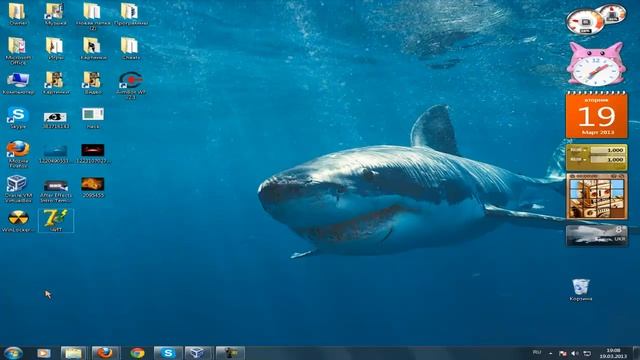Open the Action Center flag tray icon
This screenshot has height=360, width=640.
click(562, 353)
